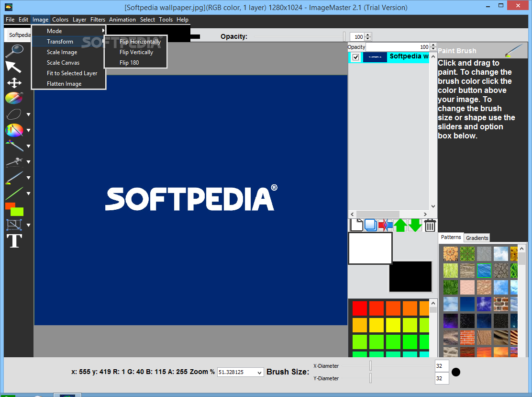Adjust the X-Diameter brush slider

370,366
